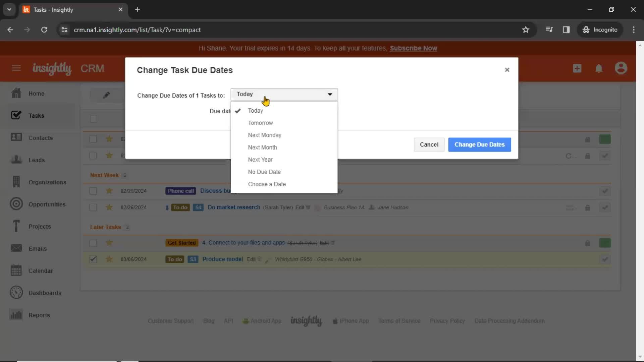The width and height of the screenshot is (644, 362).
Task: Click the Calendar sidebar icon
Action: 16,270
